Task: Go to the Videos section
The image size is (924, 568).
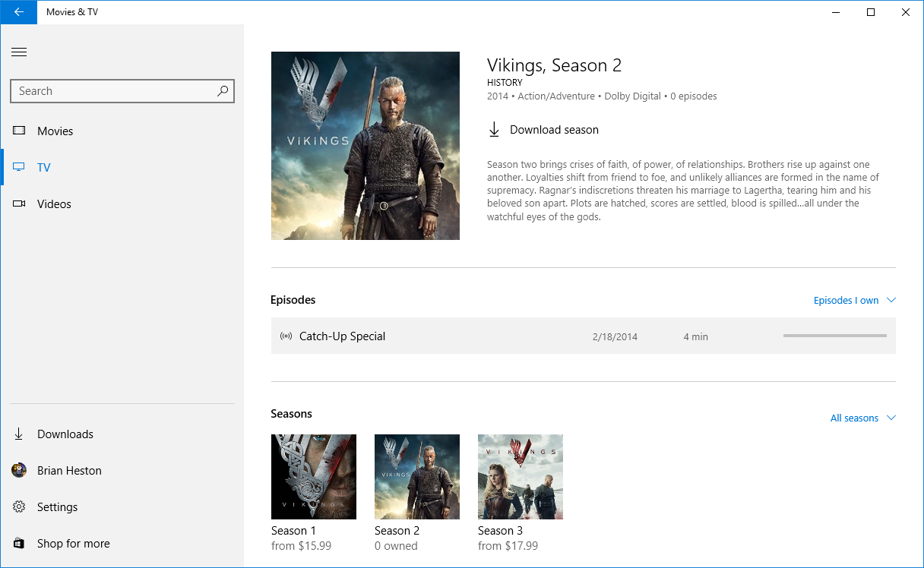Action: click(x=122, y=204)
